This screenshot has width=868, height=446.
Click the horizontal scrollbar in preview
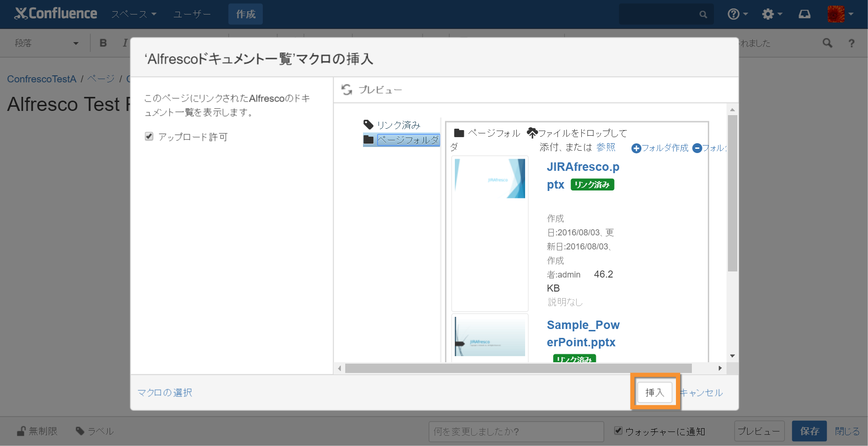(x=519, y=368)
